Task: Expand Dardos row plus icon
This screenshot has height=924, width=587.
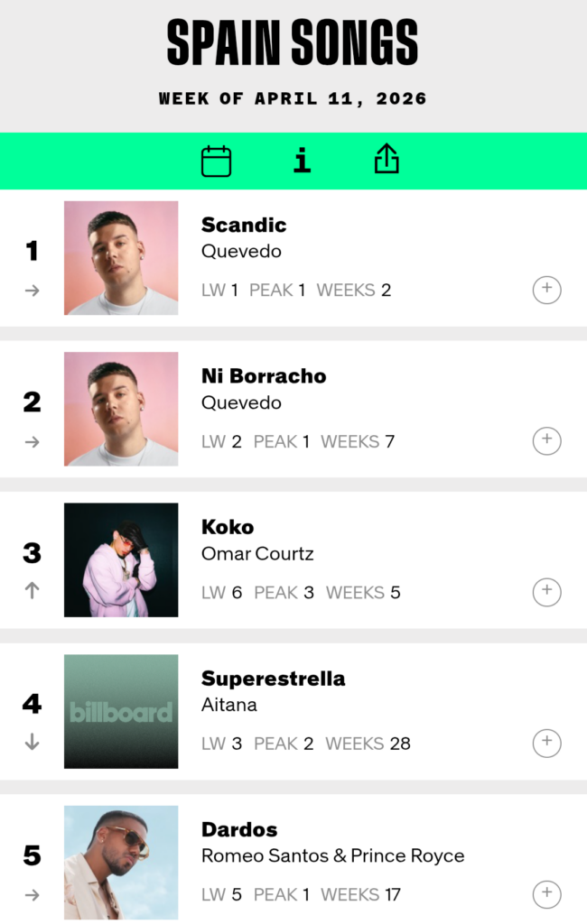Action: [546, 894]
